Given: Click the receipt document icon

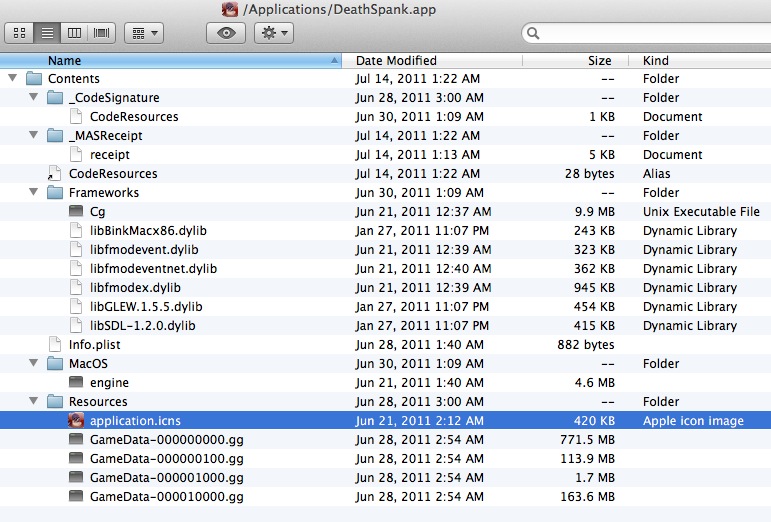Looking at the screenshot, I should point(76,154).
